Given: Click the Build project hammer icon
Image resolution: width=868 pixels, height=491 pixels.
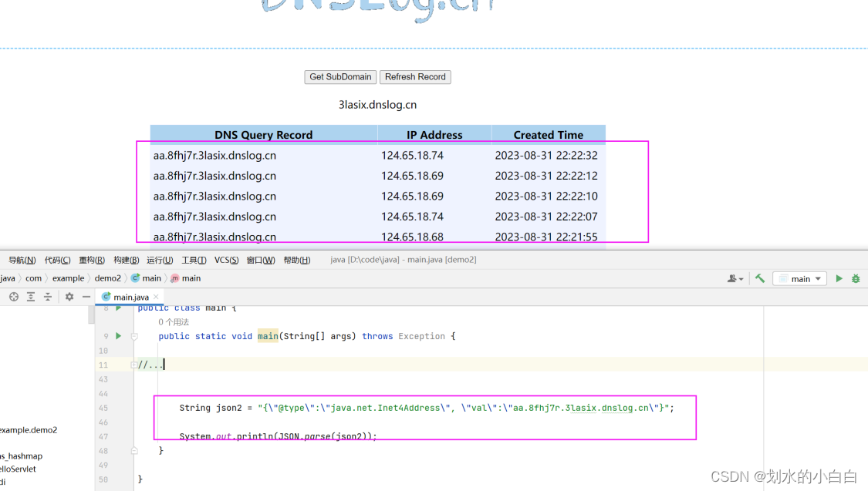Looking at the screenshot, I should point(760,279).
